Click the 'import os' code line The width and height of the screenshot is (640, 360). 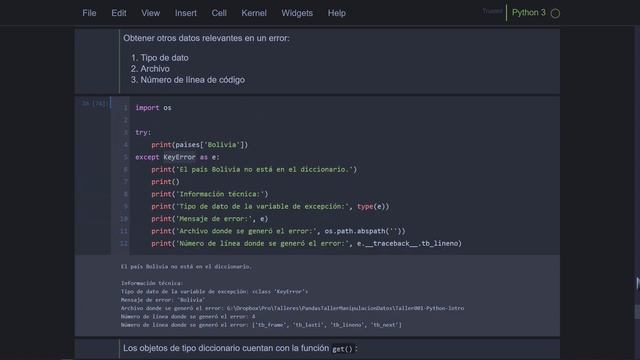153,108
